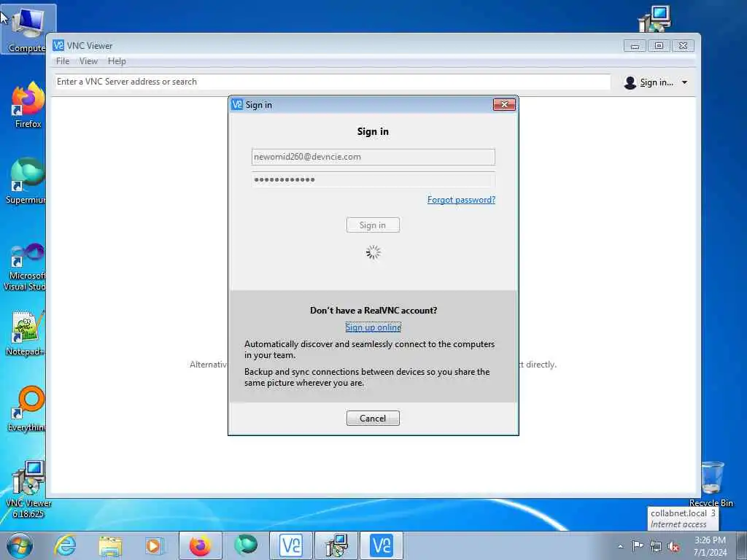Select the first VNC Viewer taskbar button
The width and height of the screenshot is (747, 560).
click(291, 545)
